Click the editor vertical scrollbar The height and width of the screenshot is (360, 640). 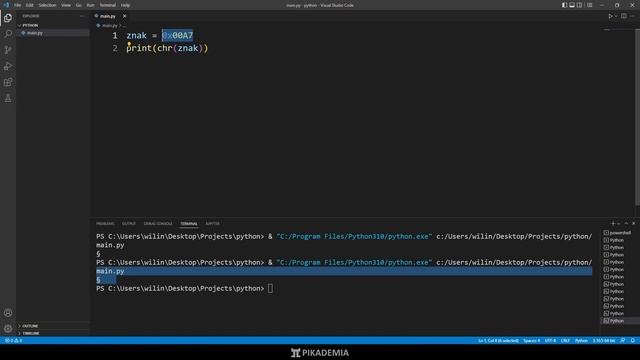638,116
